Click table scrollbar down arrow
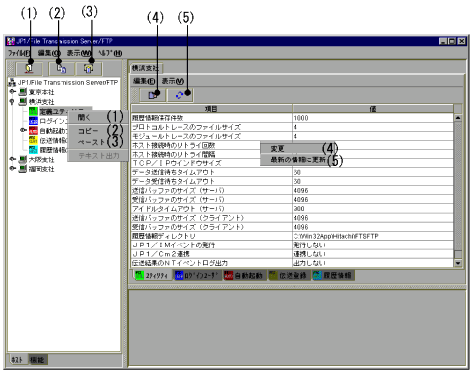472x373 pixels. 458,263
